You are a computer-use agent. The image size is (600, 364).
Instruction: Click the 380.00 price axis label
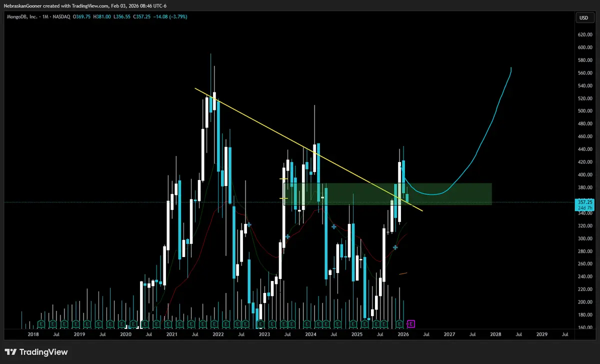coord(585,187)
